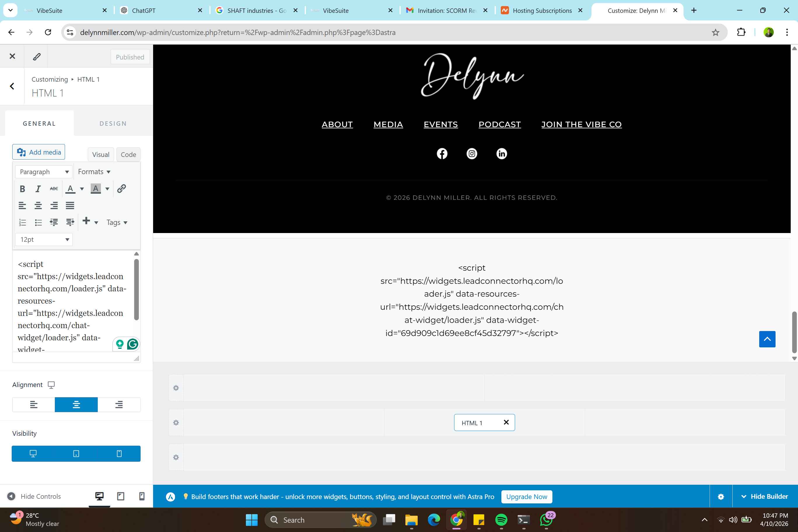Open the Tags dropdown
Screen dimensions: 798x532
pyautogui.click(x=117, y=222)
